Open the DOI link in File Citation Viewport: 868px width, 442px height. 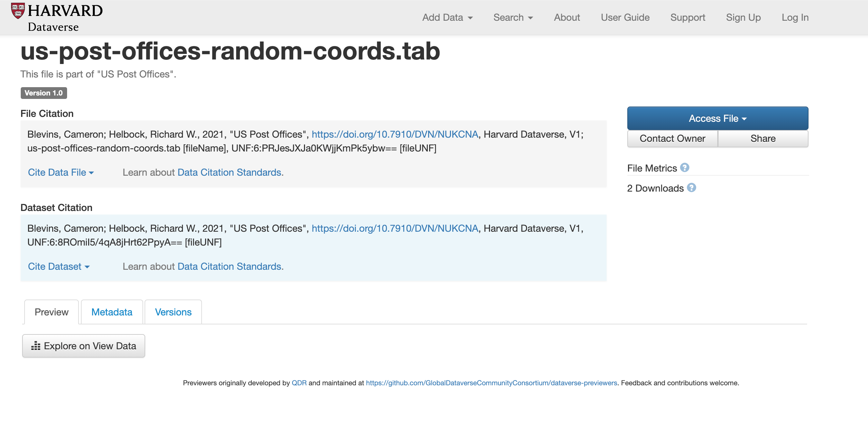pos(395,134)
